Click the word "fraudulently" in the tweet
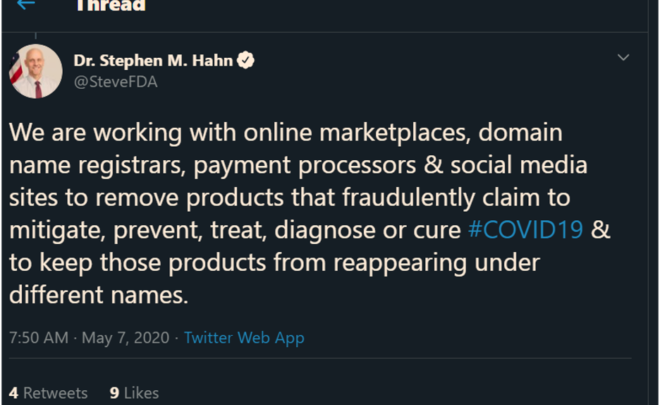 [x=381, y=198]
